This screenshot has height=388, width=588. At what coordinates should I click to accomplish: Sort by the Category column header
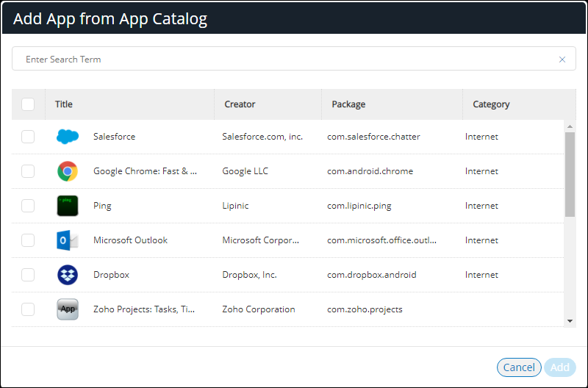(491, 104)
